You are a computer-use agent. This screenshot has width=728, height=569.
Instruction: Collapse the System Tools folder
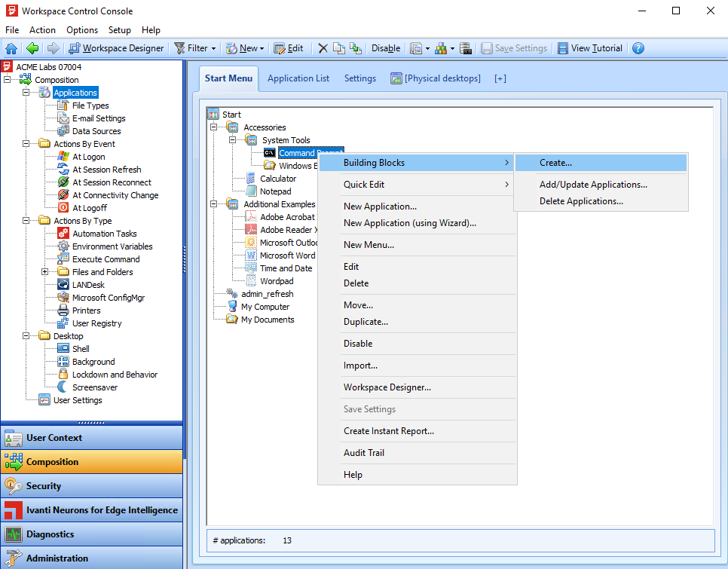tap(232, 140)
